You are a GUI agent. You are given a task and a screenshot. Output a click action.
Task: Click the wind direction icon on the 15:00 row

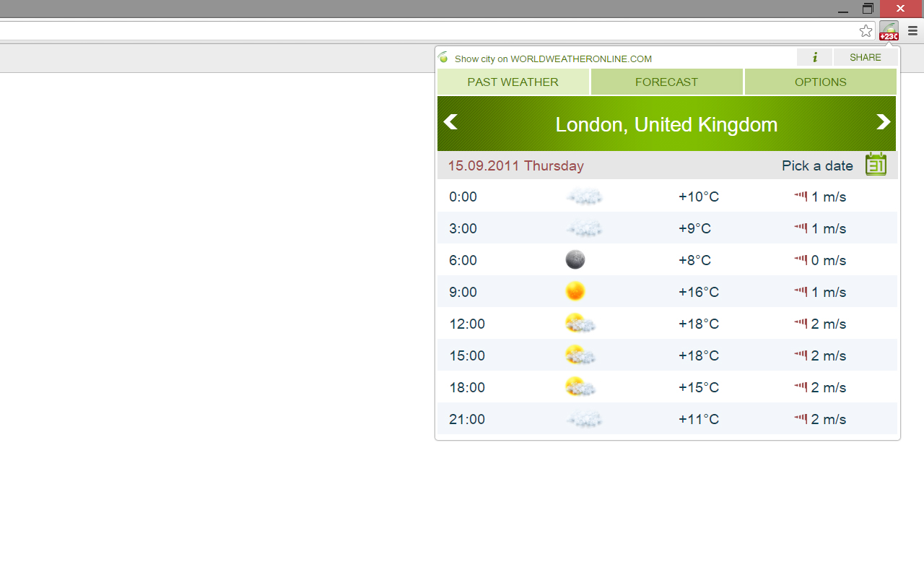tap(801, 355)
